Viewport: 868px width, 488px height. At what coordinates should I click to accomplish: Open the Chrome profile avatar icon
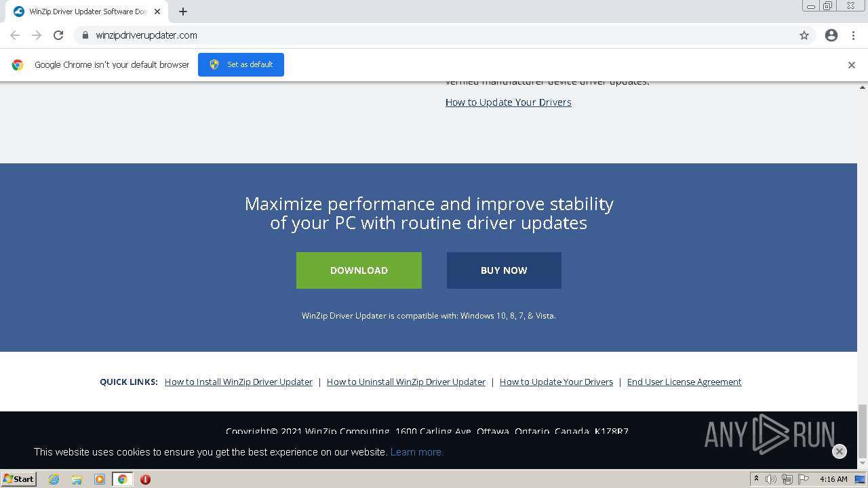[x=831, y=35]
